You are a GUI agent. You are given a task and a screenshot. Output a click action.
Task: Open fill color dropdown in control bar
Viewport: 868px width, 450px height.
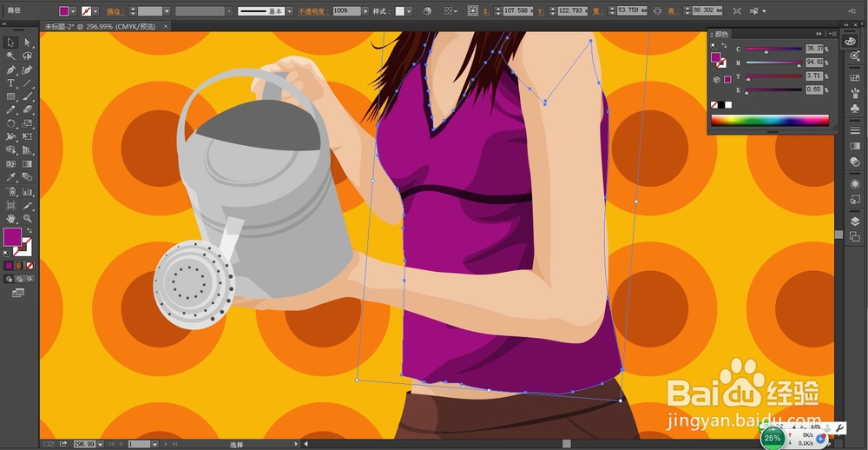73,11
